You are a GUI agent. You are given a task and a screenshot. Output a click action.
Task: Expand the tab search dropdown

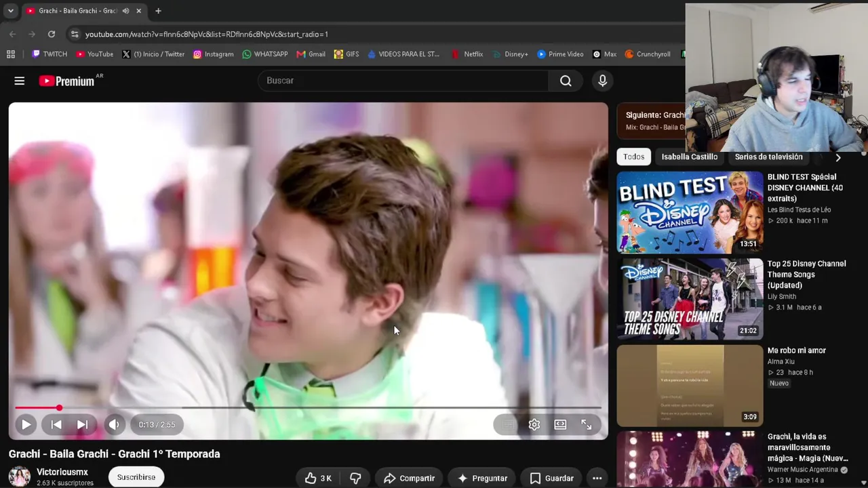(10, 11)
